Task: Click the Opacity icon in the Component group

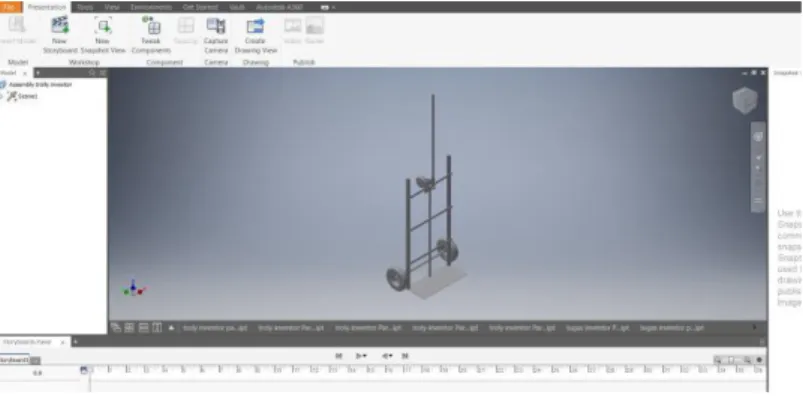Action: click(x=185, y=26)
